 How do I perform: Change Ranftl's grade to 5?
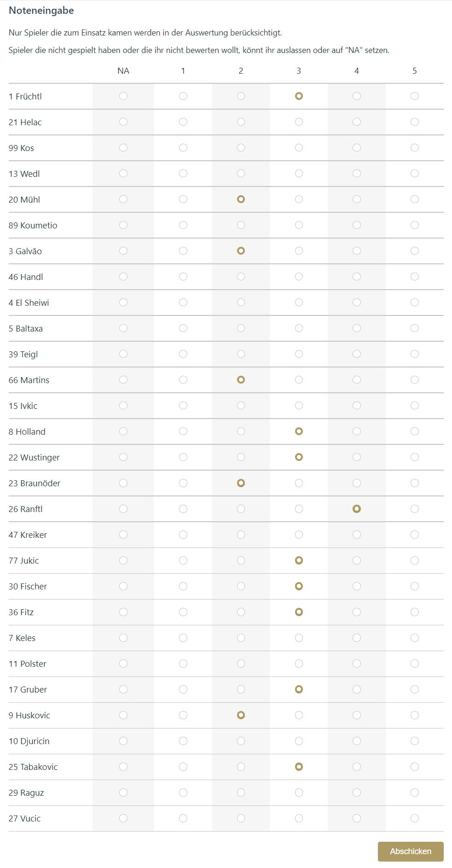coord(415,509)
